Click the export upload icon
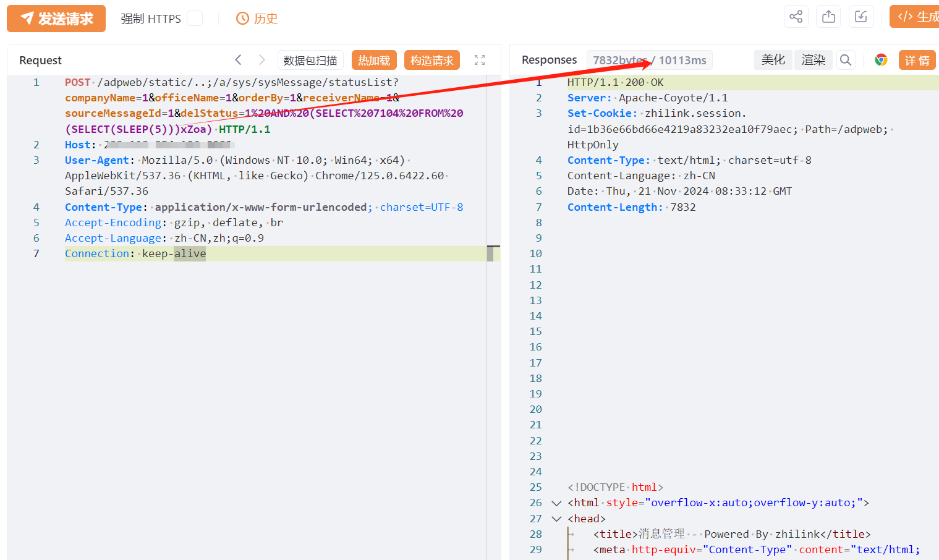The image size is (939, 560). 829,17
